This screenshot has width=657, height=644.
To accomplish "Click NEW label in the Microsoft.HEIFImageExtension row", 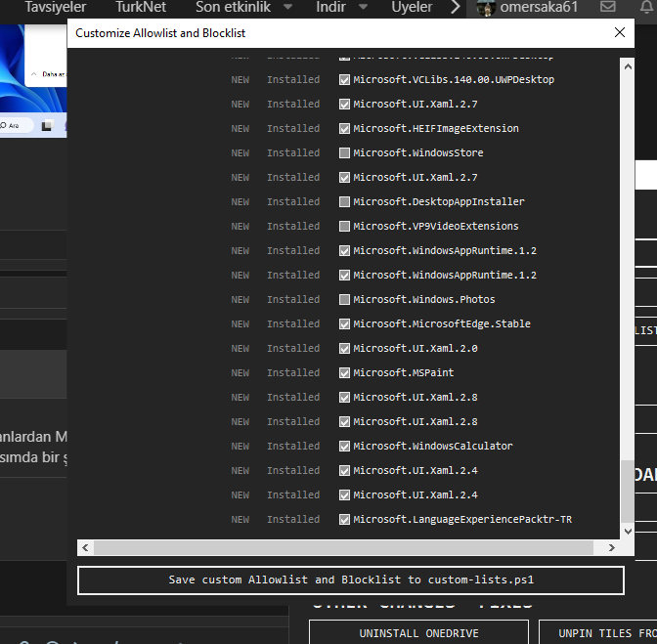I will click(241, 129).
